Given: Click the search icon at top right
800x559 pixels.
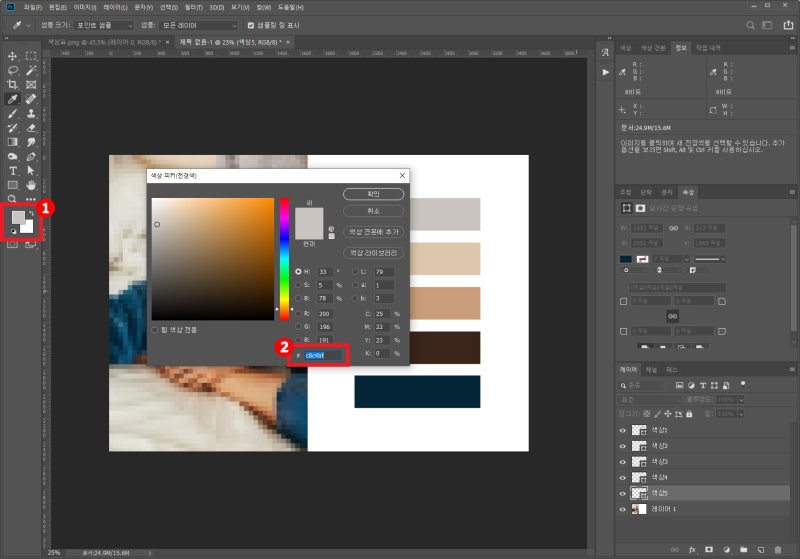Looking at the screenshot, I should click(x=750, y=25).
